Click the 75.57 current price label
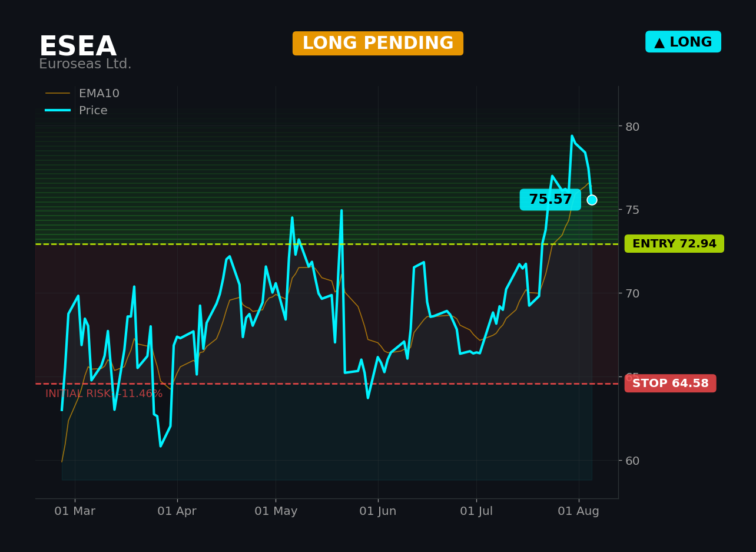Viewport: 756px width, 552px height. click(551, 200)
